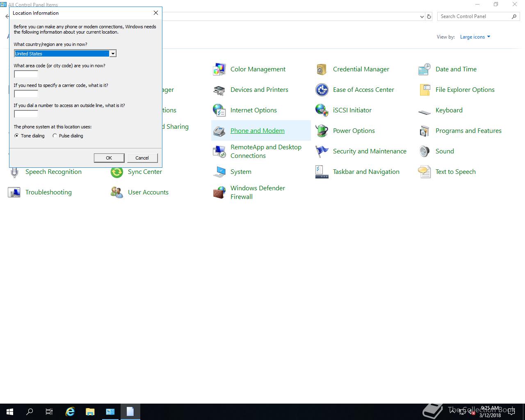The height and width of the screenshot is (420, 525).
Task: Click OK in the Location Information dialog
Action: (x=109, y=158)
